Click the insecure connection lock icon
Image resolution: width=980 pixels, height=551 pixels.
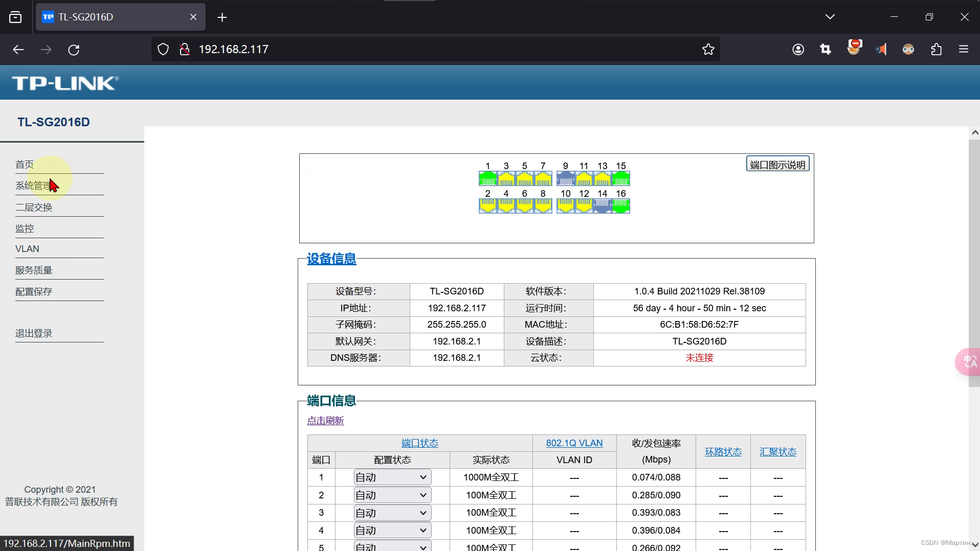[185, 50]
